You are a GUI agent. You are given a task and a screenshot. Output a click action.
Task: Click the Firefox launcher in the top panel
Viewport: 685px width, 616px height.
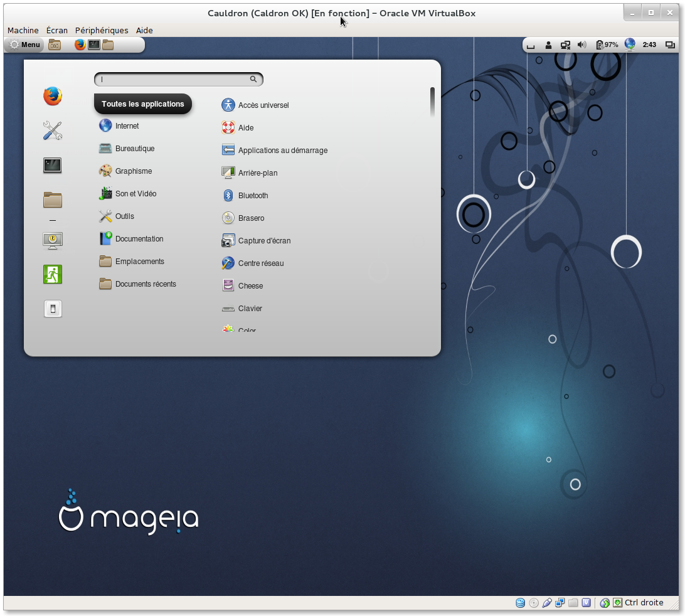[80, 45]
